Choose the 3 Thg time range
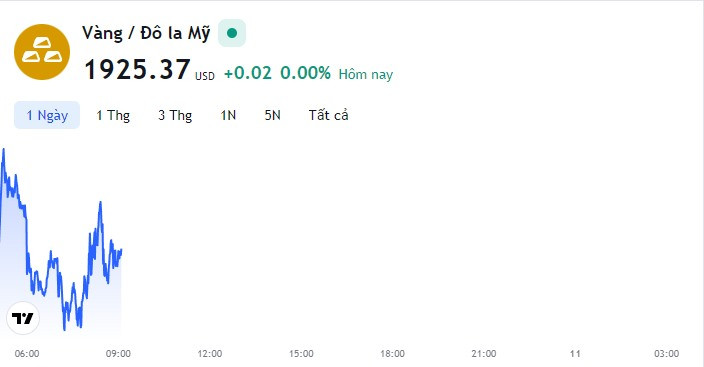Image resolution: width=704 pixels, height=367 pixels. tap(175, 115)
